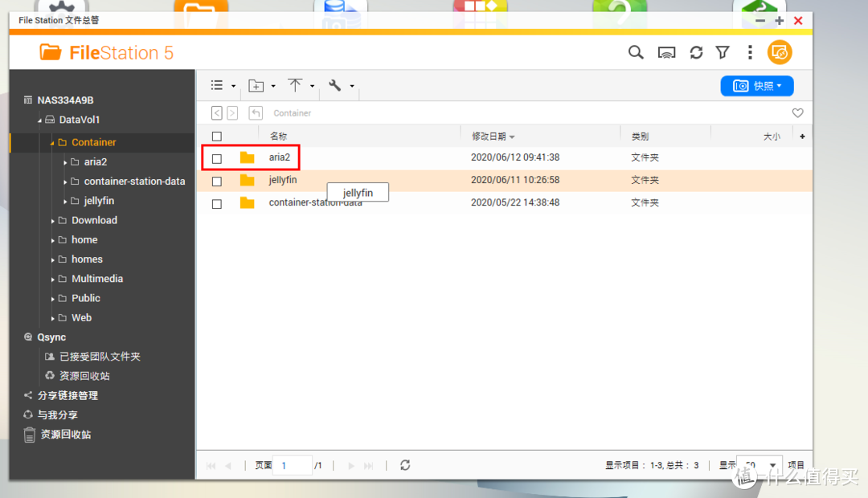Viewport: 868px width, 498px height.
Task: Open the Web folder in sidebar
Action: (81, 317)
